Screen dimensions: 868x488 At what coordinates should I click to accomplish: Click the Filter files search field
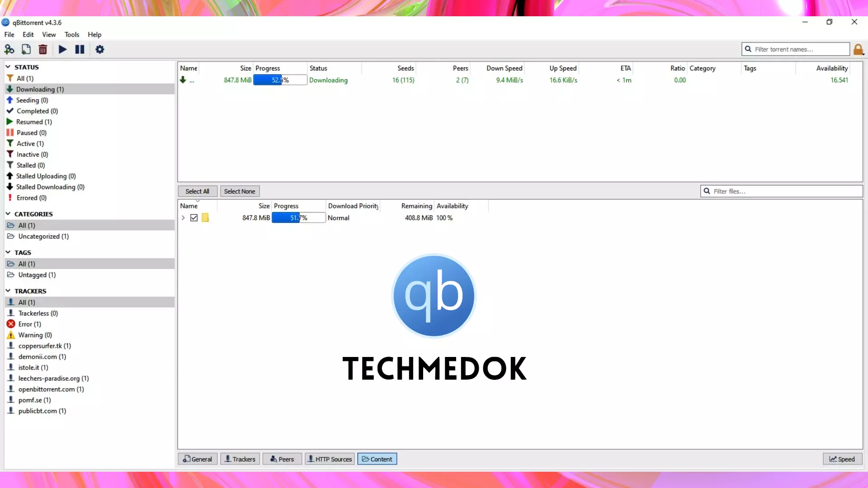pyautogui.click(x=782, y=191)
